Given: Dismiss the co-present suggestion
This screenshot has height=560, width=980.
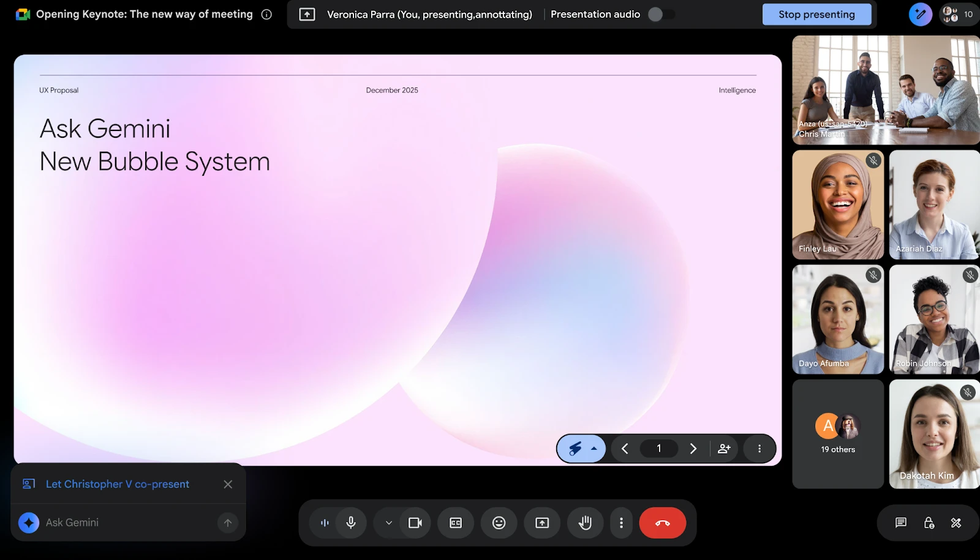Looking at the screenshot, I should (228, 484).
